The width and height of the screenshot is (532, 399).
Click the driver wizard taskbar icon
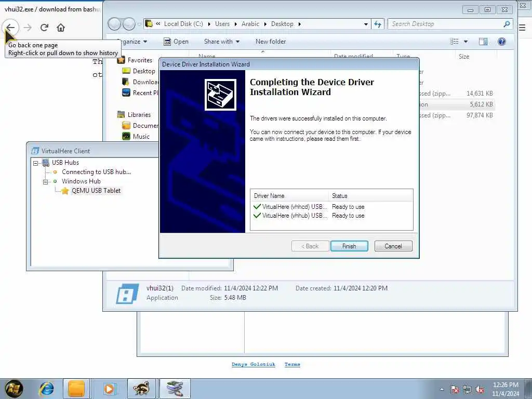tap(175, 389)
